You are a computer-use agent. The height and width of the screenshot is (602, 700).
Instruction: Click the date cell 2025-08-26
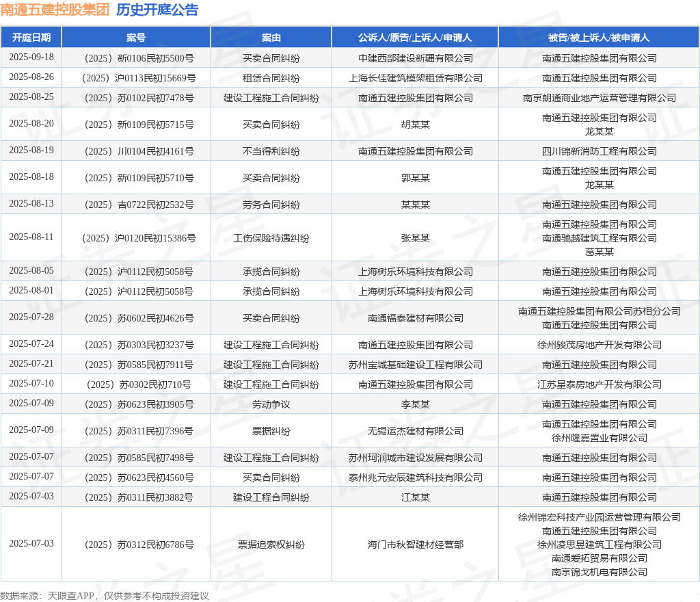click(x=31, y=77)
